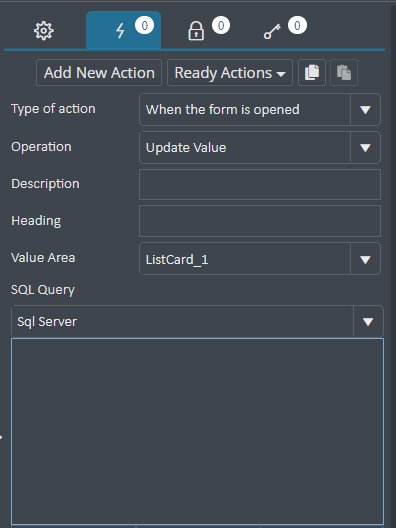Click the zero badge beside padlock icon
Image resolution: width=396 pixels, height=528 pixels.
tap(221, 26)
